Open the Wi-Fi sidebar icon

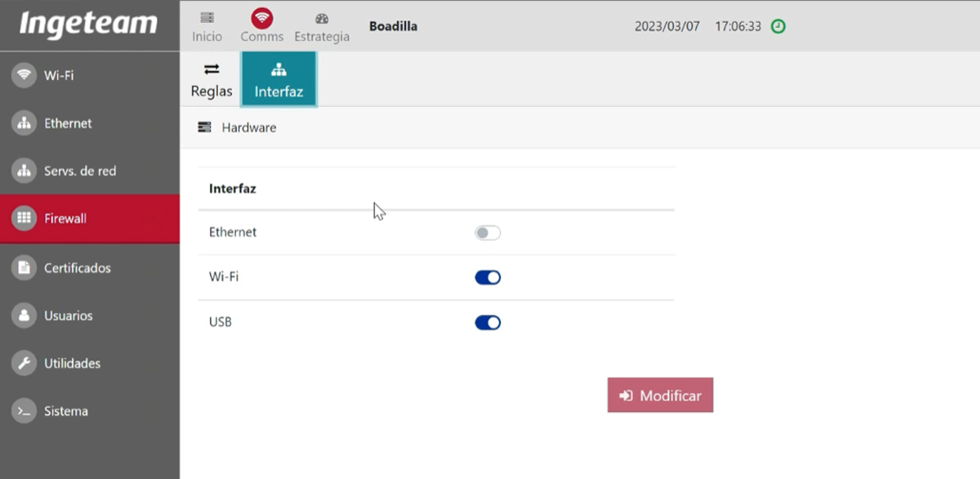[x=24, y=75]
